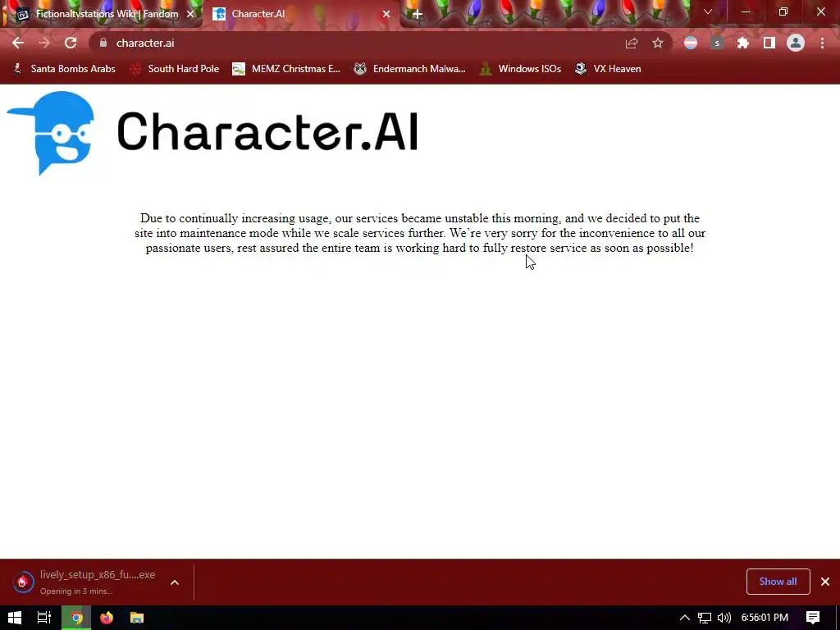This screenshot has width=840, height=630.
Task: Click the maintenance mode message paragraph
Action: point(420,233)
